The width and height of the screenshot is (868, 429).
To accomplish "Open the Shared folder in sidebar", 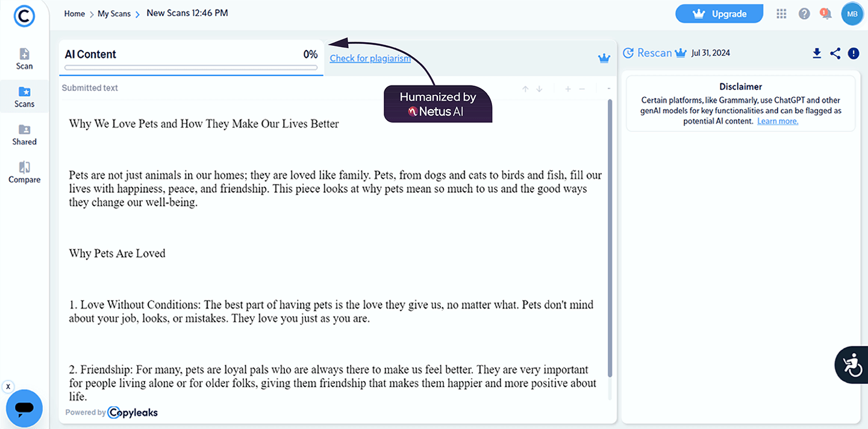I will pos(24,135).
